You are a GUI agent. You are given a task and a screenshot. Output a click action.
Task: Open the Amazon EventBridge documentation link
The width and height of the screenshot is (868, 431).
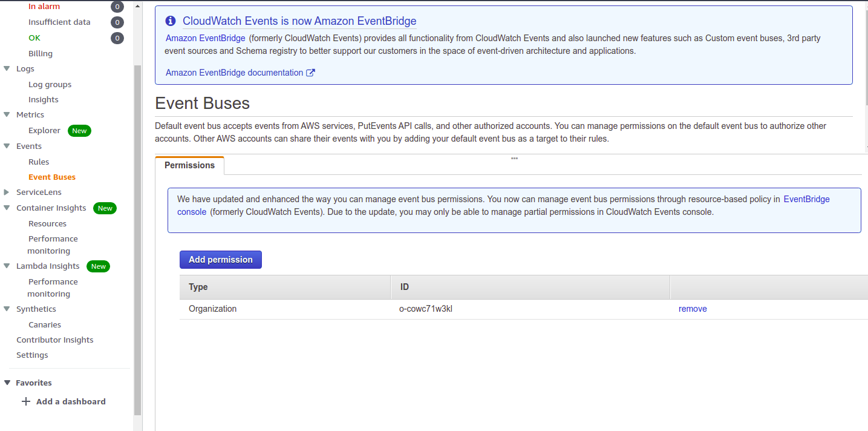[234, 73]
